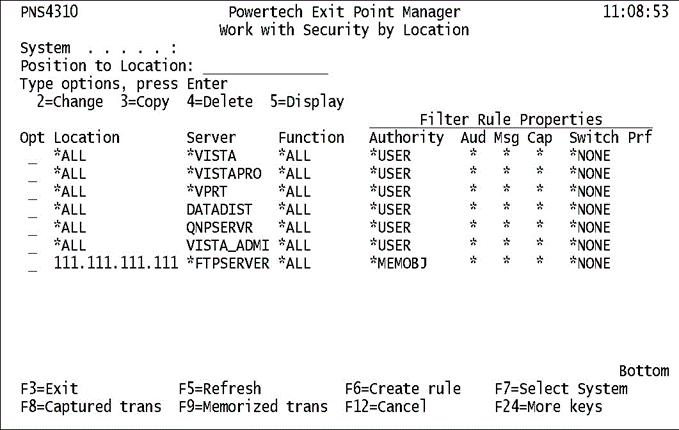Choose the F7=Select System function key
This screenshot has width=679, height=430.
[x=561, y=388]
